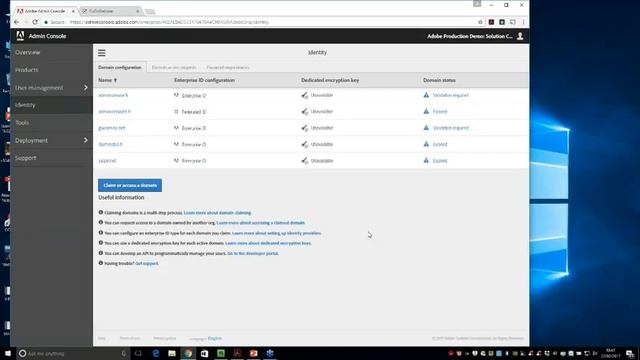The width and height of the screenshot is (640, 360).
Task: Open the Store app on taskbar
Action: coord(204,353)
